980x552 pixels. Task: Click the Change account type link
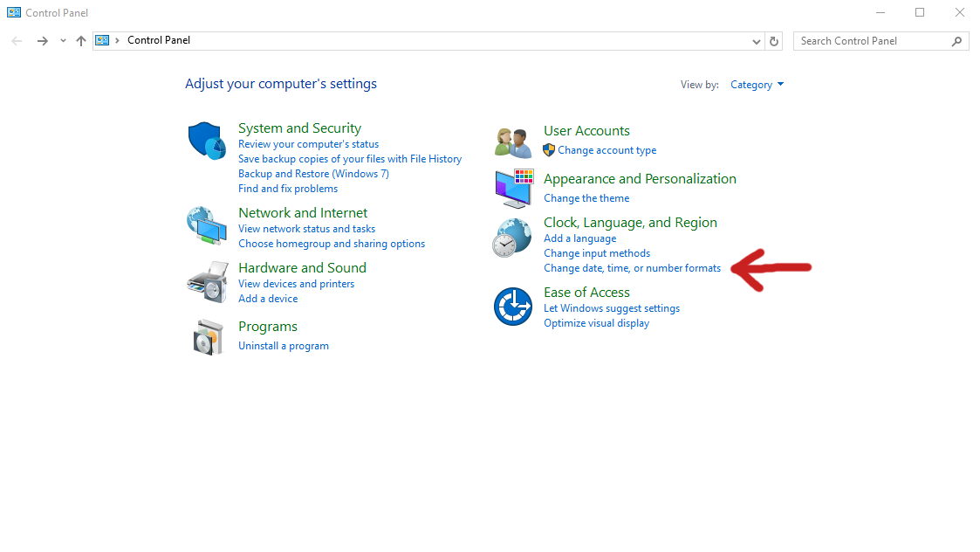(x=607, y=150)
